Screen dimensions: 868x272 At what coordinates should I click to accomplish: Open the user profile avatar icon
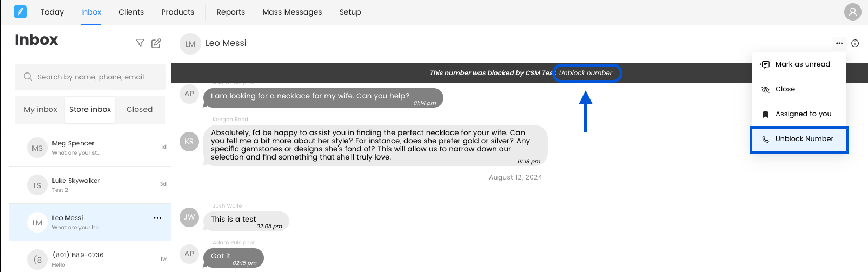click(x=852, y=12)
